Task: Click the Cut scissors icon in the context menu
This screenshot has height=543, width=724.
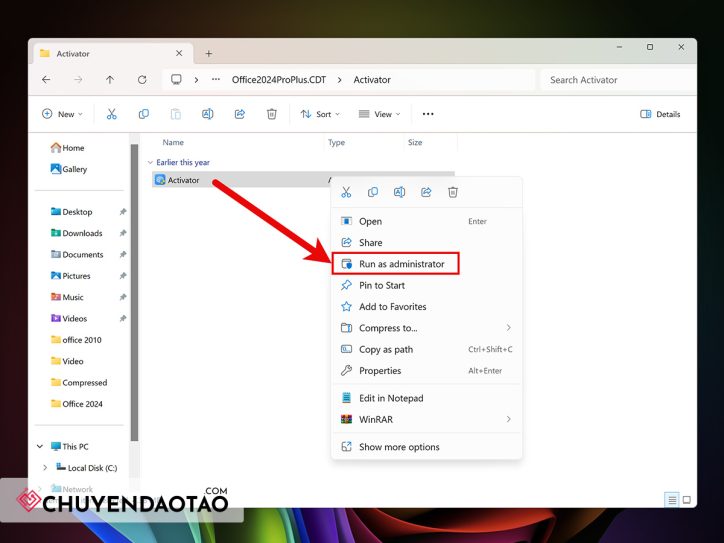Action: [x=346, y=192]
